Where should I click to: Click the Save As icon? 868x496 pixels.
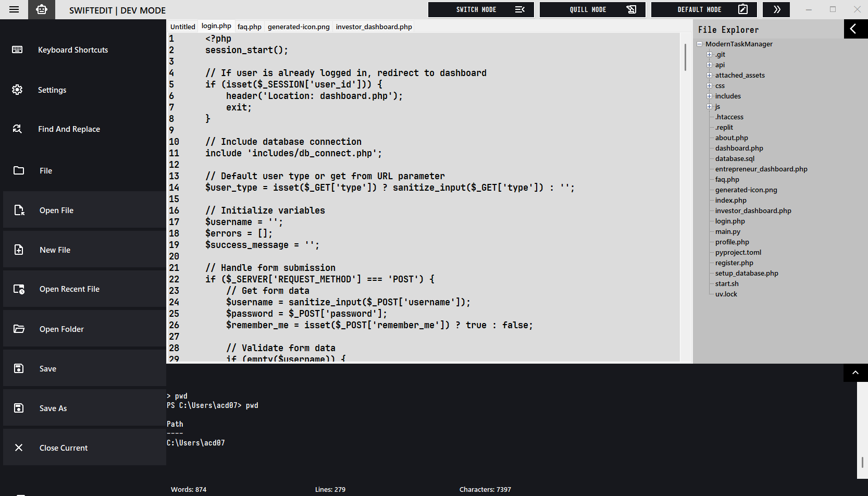[19, 408]
